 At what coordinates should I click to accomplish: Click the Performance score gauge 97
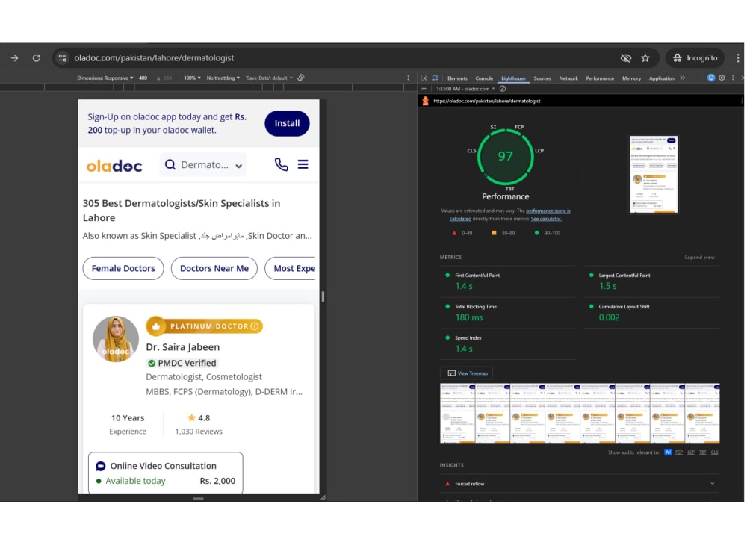click(506, 157)
